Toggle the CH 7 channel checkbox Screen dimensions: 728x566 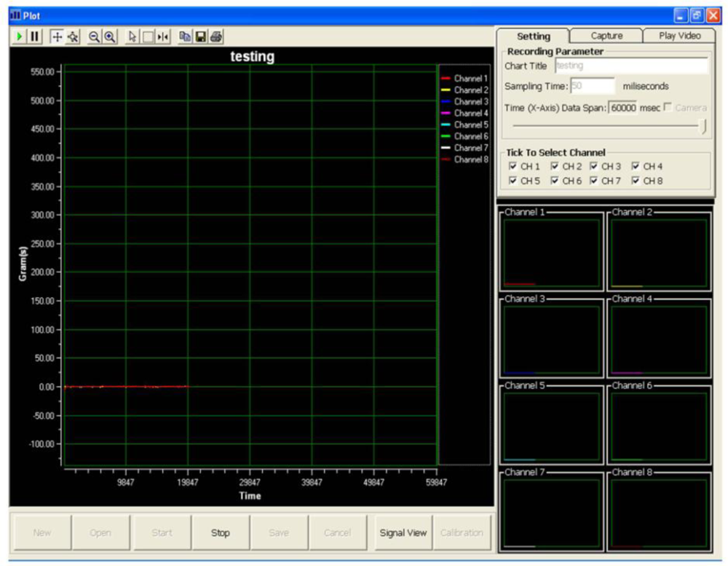click(x=594, y=181)
